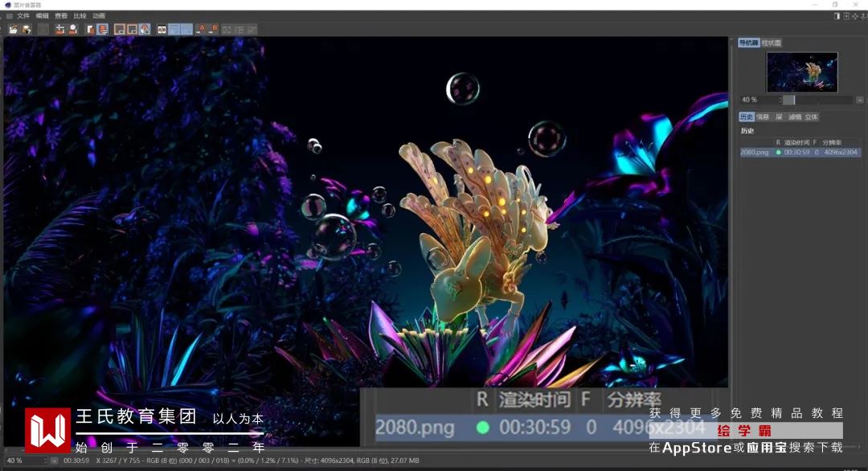
Task: Click the second orange-framed render region icon
Action: pyautogui.click(x=133, y=29)
